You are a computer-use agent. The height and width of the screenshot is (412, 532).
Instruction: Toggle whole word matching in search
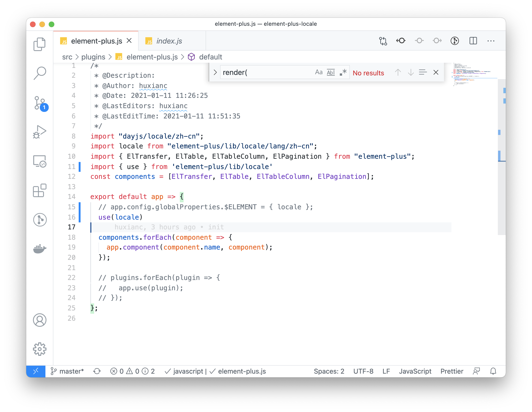coord(331,72)
